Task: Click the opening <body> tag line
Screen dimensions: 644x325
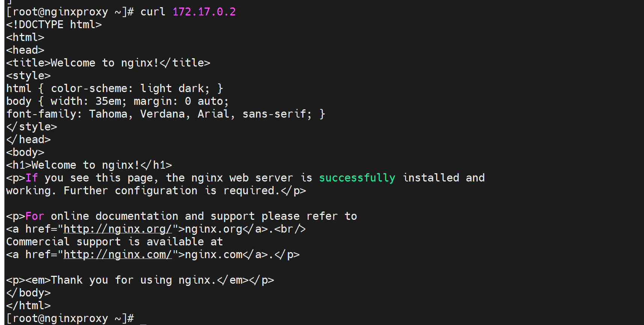Action: click(x=25, y=152)
